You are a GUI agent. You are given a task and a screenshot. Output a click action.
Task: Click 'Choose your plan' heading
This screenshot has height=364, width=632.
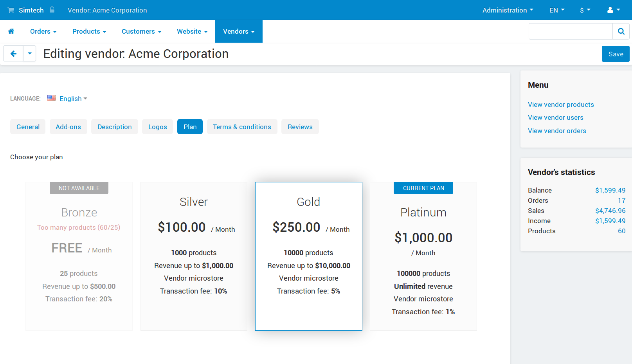coord(36,157)
